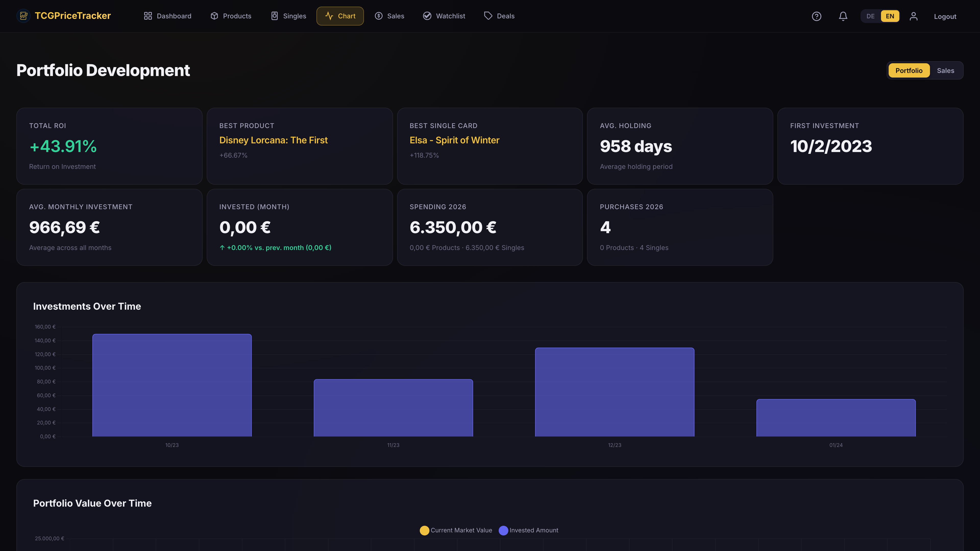Click the Purchases 2026 count 4
980x551 pixels.
(x=605, y=227)
